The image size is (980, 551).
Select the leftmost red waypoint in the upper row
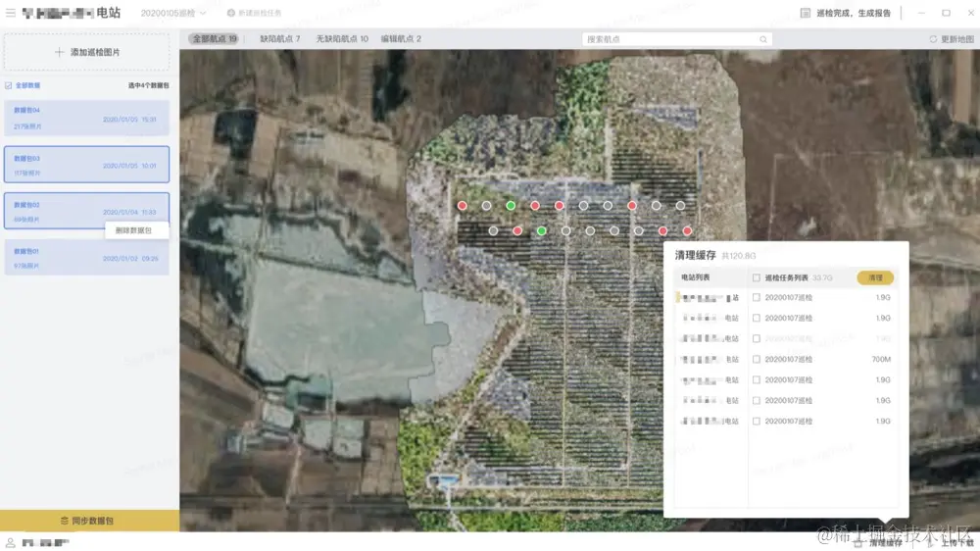coord(462,205)
